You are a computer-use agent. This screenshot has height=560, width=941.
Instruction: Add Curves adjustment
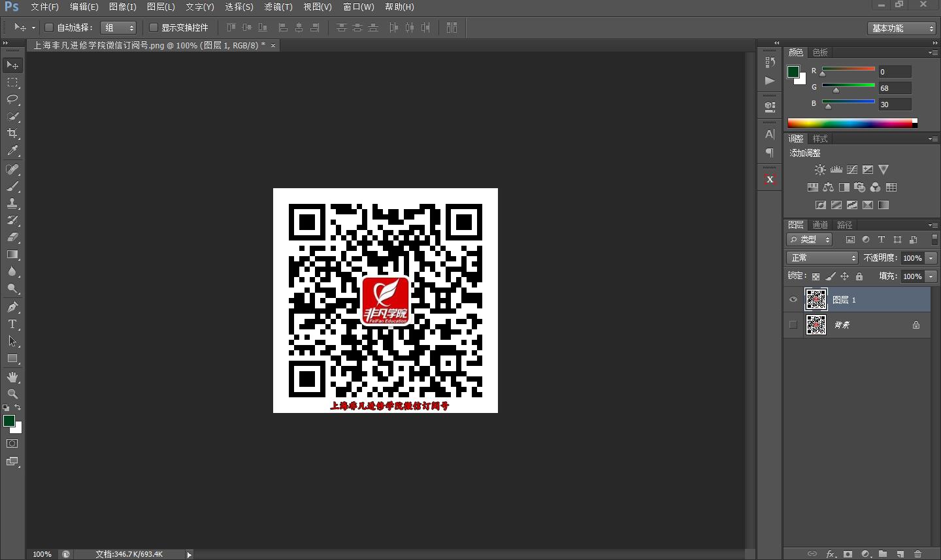coord(852,169)
